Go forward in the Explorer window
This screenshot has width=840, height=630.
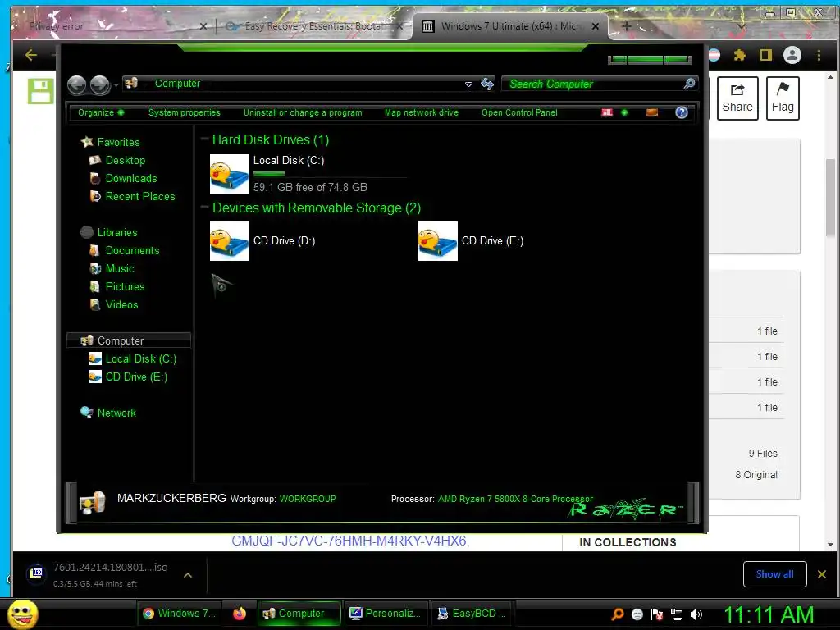point(99,84)
